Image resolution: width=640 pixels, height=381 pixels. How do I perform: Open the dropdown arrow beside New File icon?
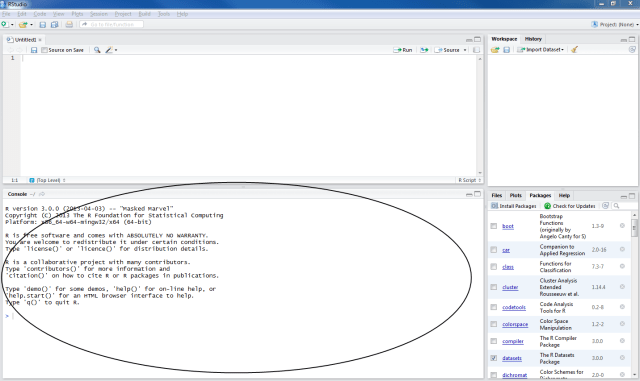point(12,25)
